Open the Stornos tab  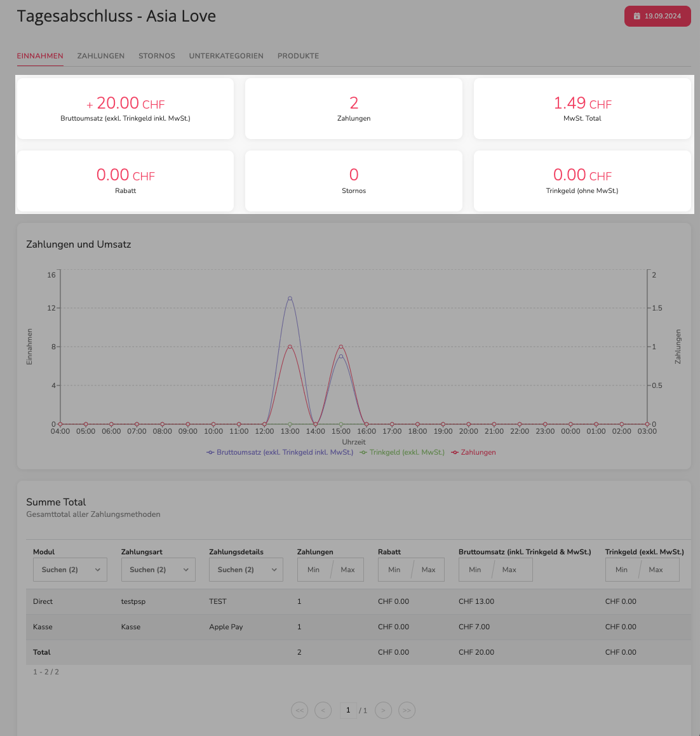(157, 56)
